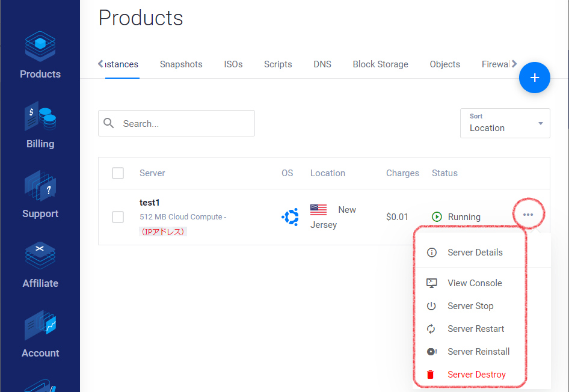Click the blue plus deploy button

pos(534,78)
